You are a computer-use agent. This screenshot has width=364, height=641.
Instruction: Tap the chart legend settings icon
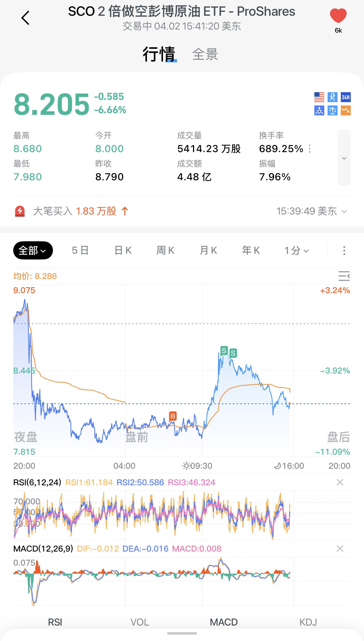344,276
